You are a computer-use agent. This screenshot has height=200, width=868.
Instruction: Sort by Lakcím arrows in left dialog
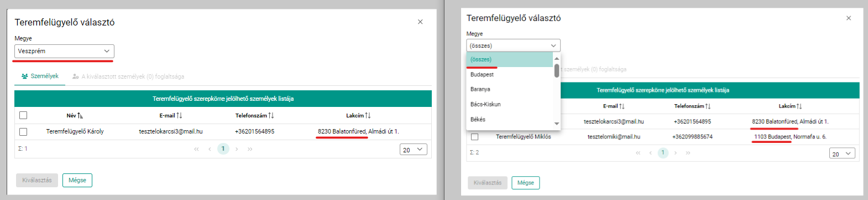click(x=368, y=116)
